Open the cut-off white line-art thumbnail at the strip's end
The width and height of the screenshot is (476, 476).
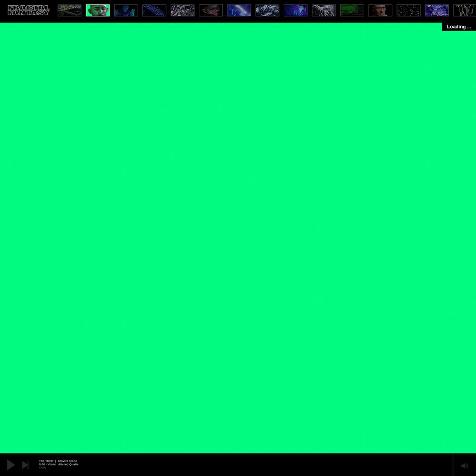(x=465, y=10)
